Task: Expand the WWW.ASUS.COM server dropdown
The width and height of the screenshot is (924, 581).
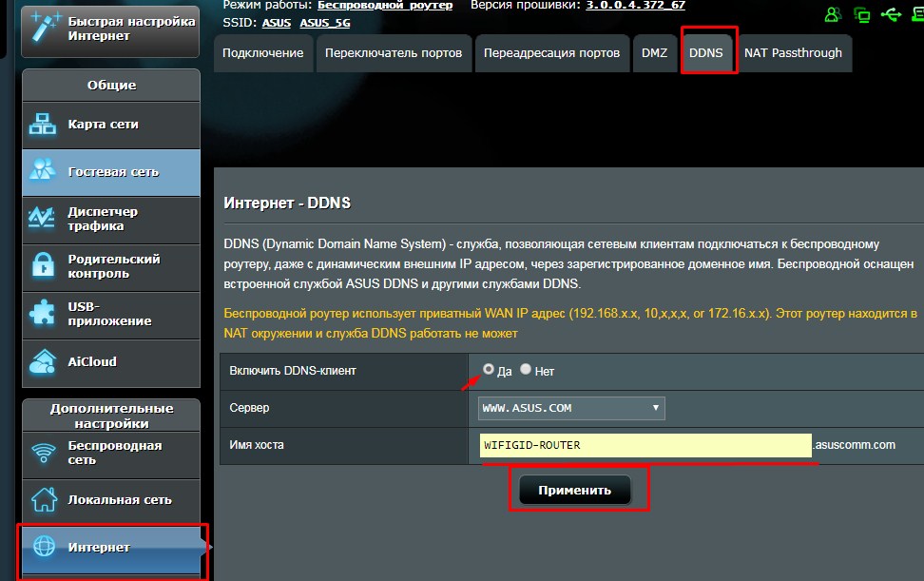Action: pyautogui.click(x=571, y=408)
